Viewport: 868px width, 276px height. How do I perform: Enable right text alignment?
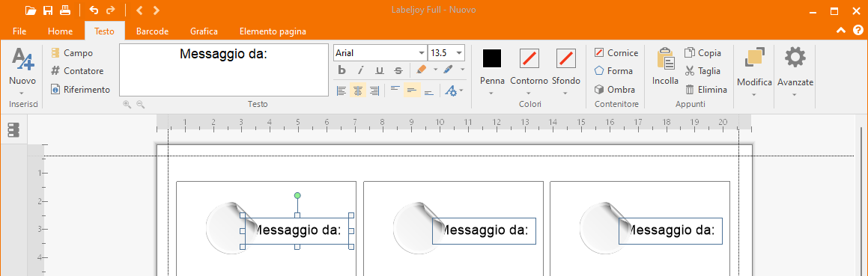tap(374, 91)
